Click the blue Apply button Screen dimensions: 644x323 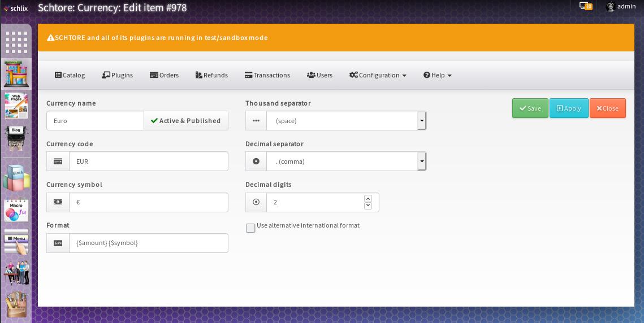pyautogui.click(x=569, y=108)
